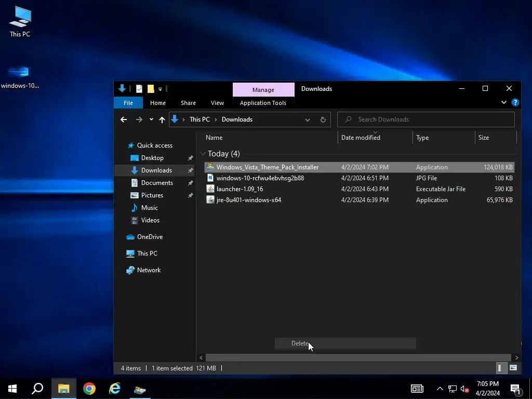Sort by Type column header
This screenshot has height=399, width=532.
click(444, 137)
